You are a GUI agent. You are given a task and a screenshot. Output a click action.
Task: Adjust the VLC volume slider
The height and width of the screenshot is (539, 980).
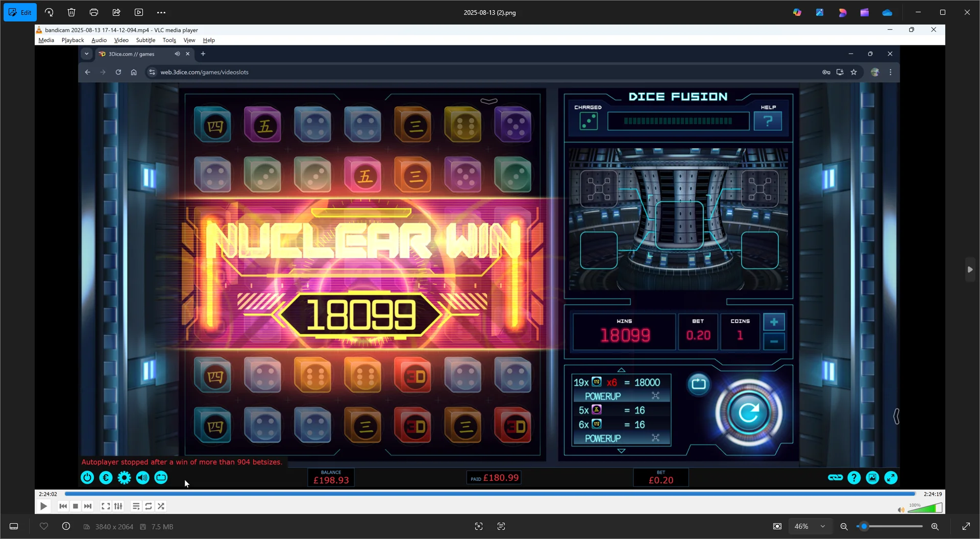point(925,508)
